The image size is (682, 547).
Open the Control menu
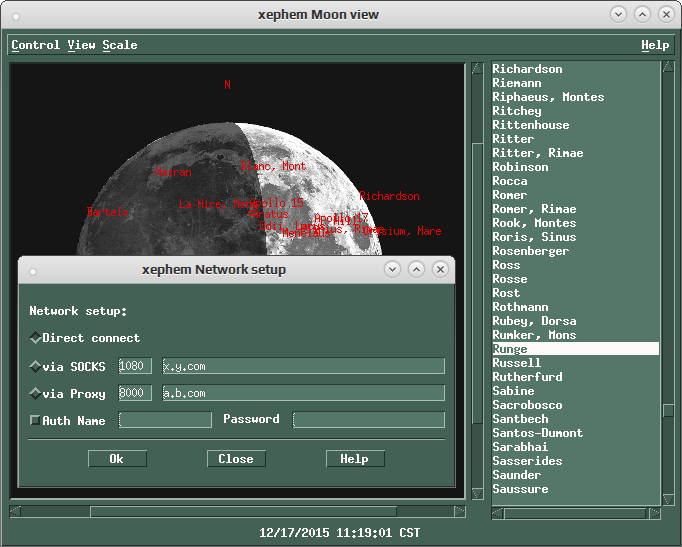pyautogui.click(x=35, y=45)
